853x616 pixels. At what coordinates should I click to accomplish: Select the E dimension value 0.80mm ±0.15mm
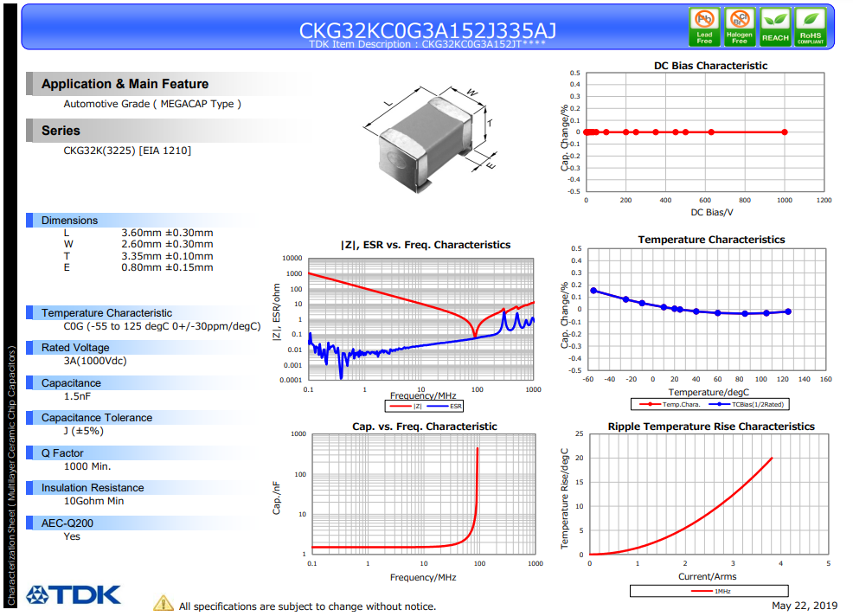[167, 267]
